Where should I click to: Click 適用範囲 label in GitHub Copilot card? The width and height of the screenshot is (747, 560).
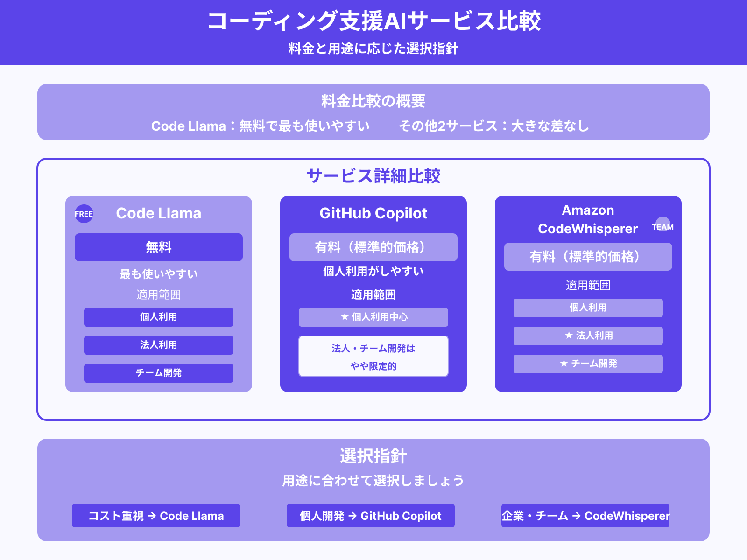373,294
